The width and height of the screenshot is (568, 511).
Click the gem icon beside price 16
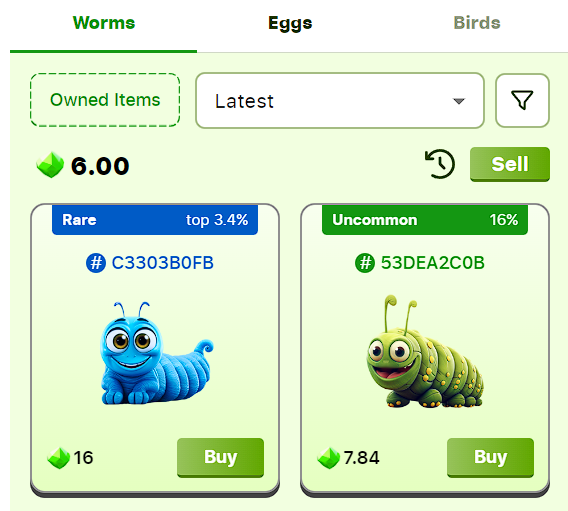[58, 458]
